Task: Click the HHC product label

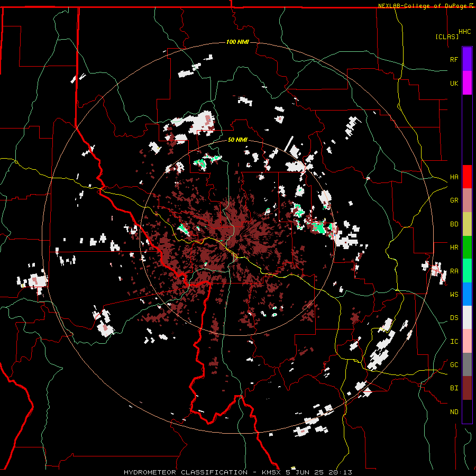Action: click(x=465, y=32)
